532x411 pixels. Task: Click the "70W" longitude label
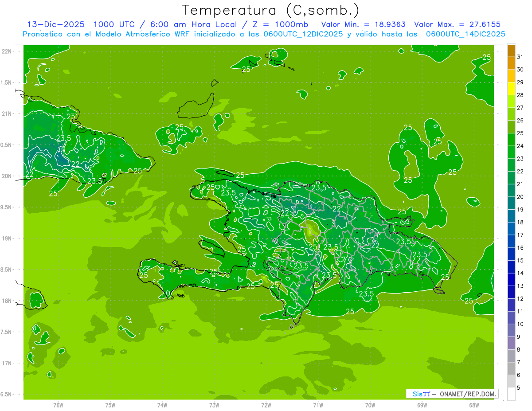(370, 405)
